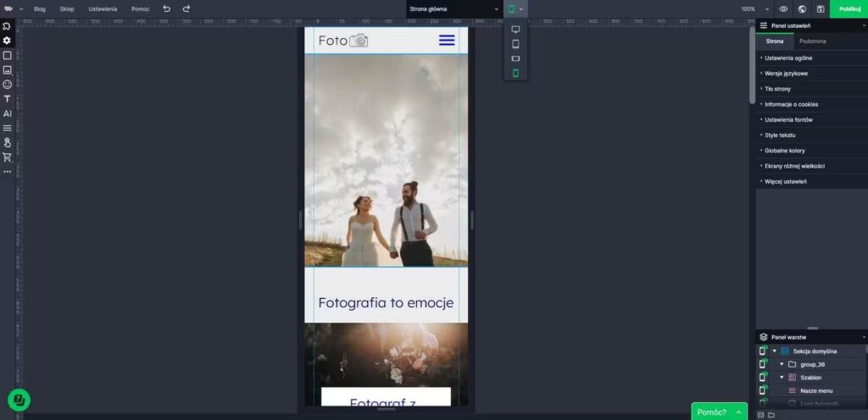Expand Globalne kolory section
The image size is (868, 420).
click(811, 151)
